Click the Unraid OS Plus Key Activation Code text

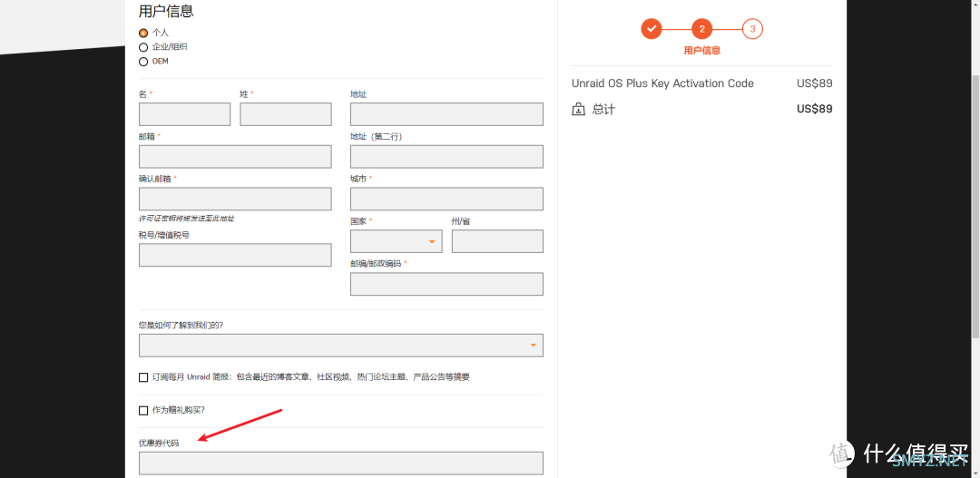point(662,83)
